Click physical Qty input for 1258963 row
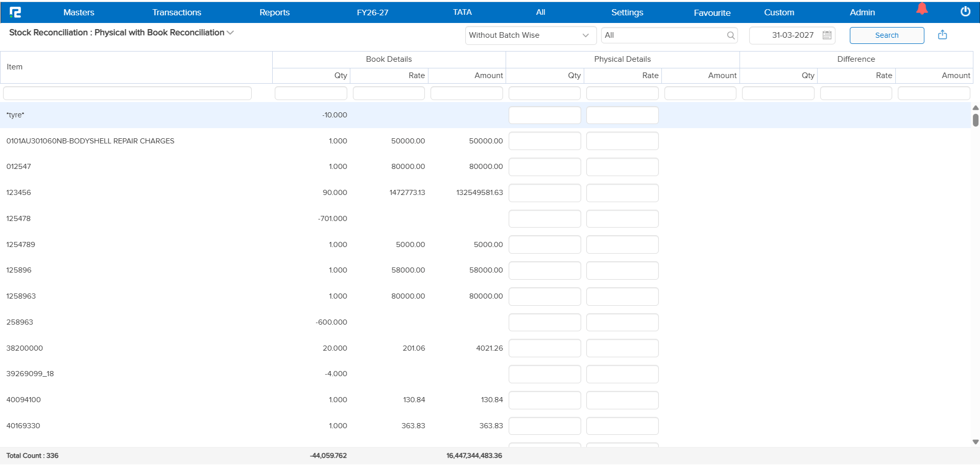This screenshot has height=467, width=980. [x=544, y=297]
